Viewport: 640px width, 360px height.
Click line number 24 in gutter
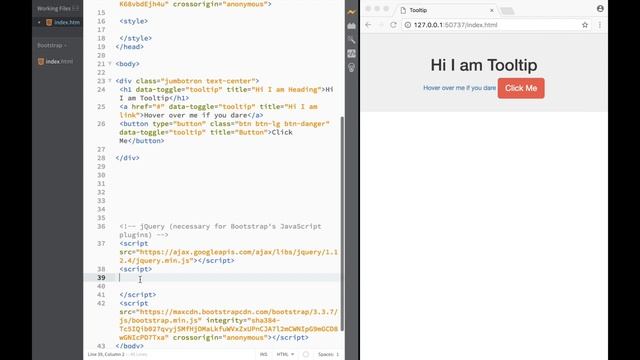click(x=101, y=89)
